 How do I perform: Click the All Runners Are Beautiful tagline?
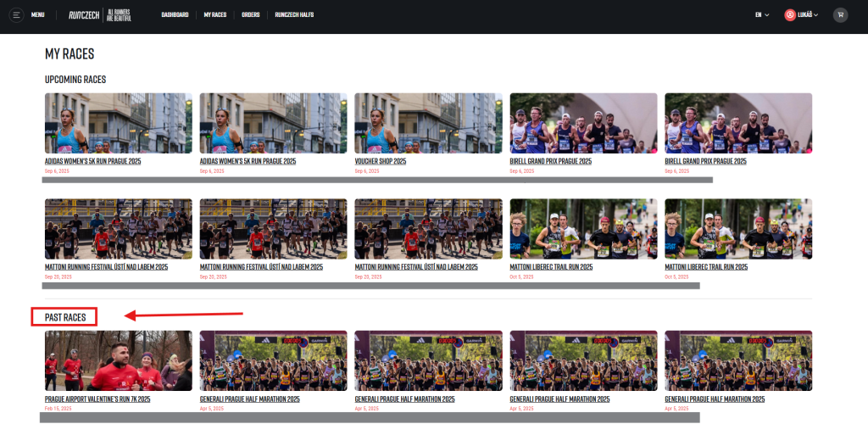click(x=119, y=15)
